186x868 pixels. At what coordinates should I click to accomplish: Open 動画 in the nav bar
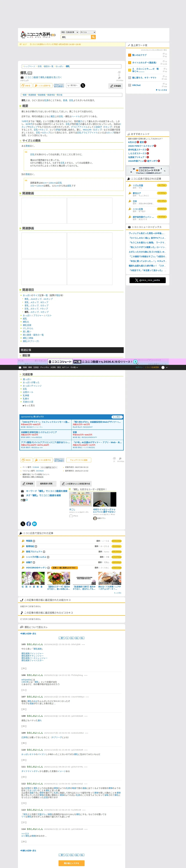tap(25, 367)
